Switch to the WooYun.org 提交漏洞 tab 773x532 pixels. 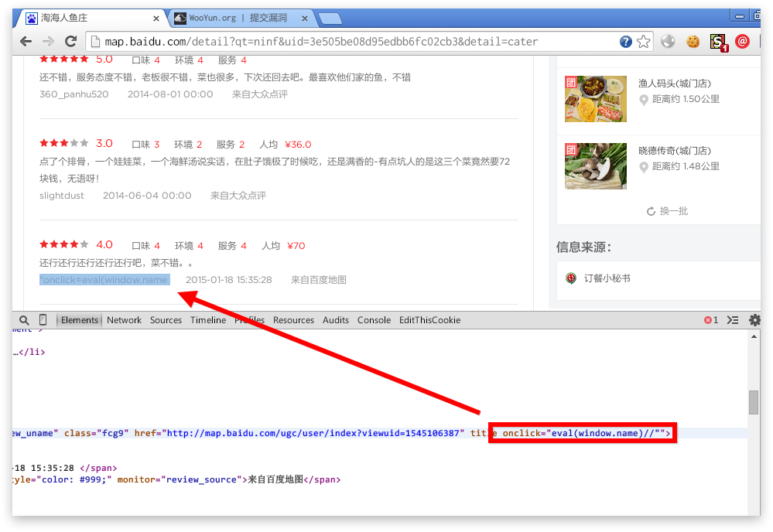pos(238,19)
